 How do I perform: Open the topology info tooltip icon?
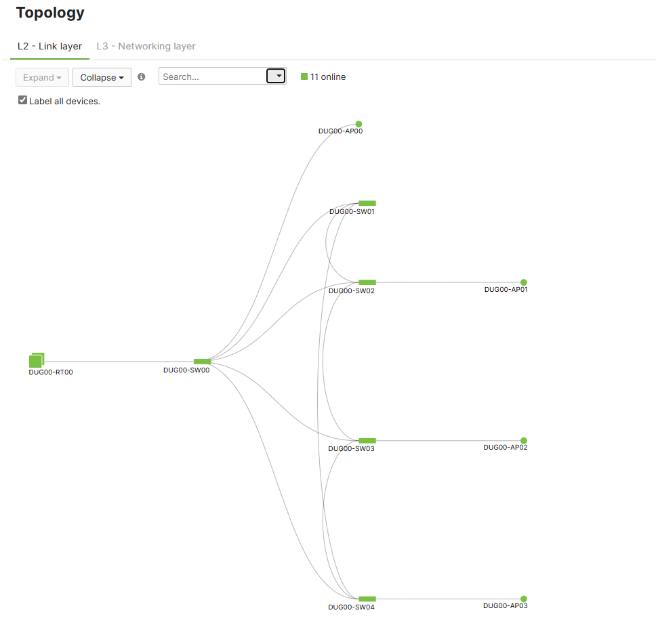pyautogui.click(x=141, y=77)
